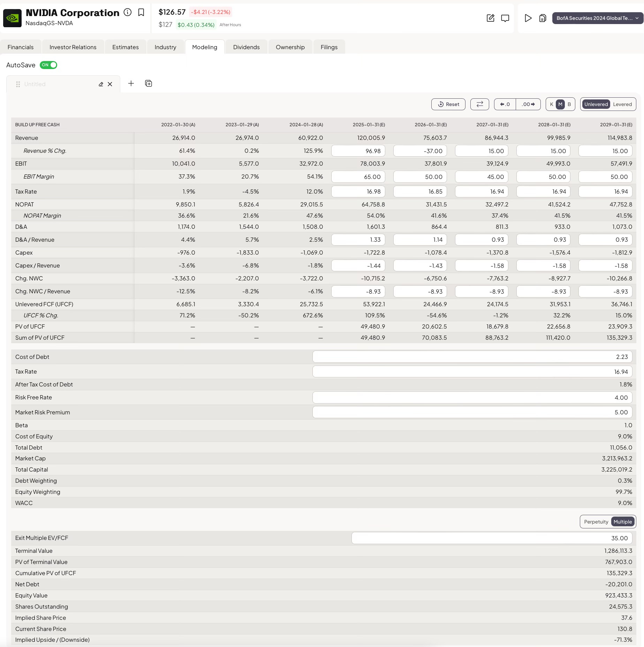Duplicate the current model
This screenshot has width=644, height=647.
point(149,83)
